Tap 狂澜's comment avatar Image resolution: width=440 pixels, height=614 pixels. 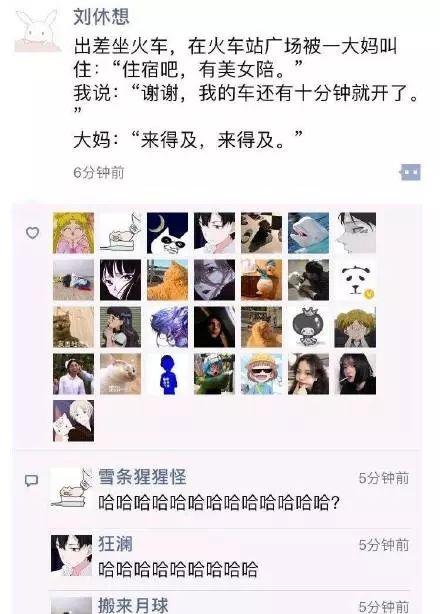[71, 555]
